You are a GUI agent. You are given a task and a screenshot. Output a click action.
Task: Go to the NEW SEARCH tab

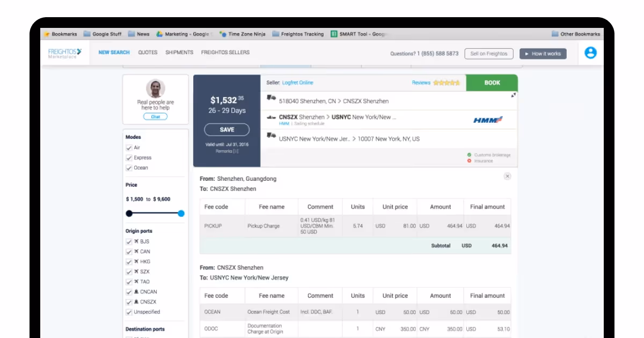coord(114,53)
